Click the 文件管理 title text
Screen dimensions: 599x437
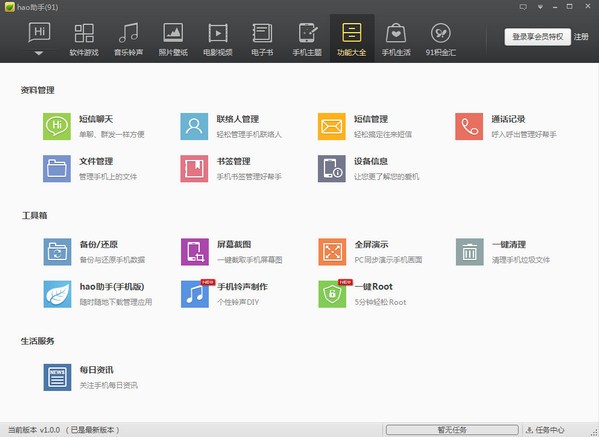click(x=96, y=161)
